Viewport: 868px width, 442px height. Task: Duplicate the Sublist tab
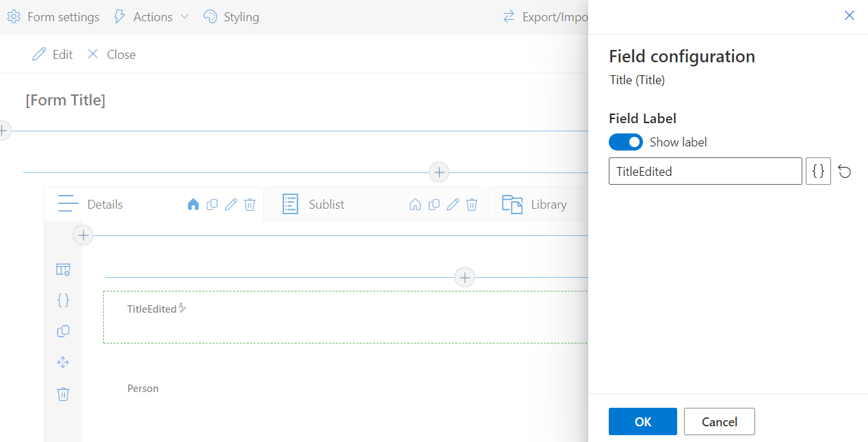(x=434, y=205)
